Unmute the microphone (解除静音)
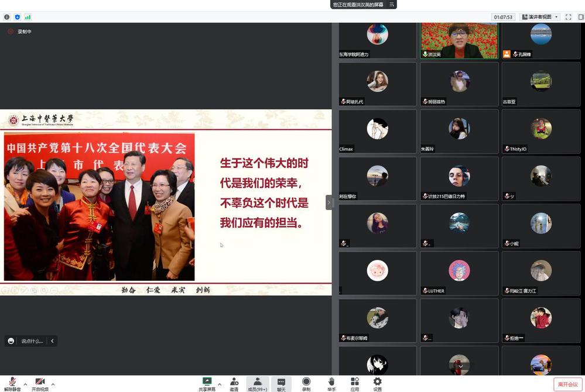 click(x=12, y=383)
